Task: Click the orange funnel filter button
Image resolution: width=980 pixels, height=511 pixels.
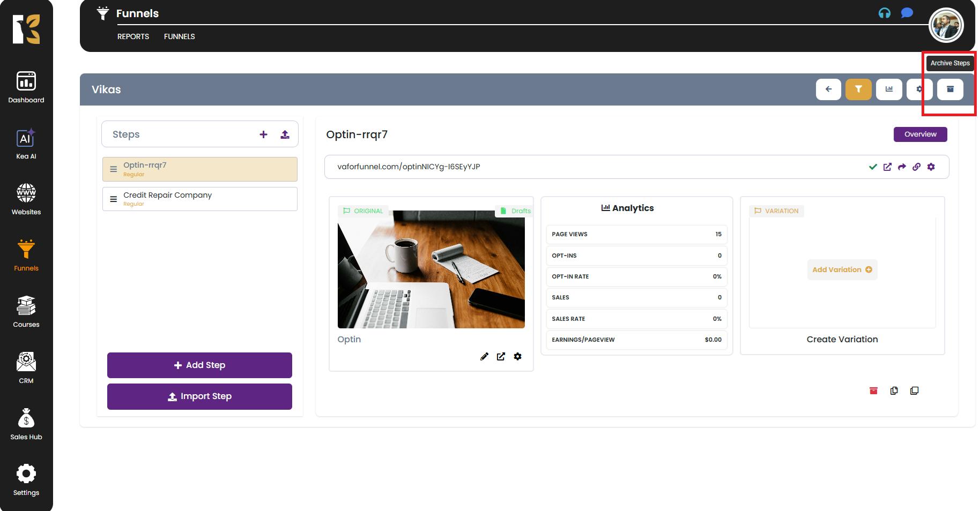Action: 858,89
